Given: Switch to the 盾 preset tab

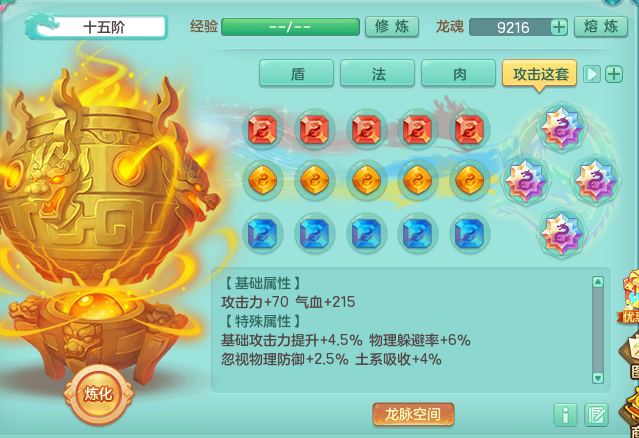Looking at the screenshot, I should 296,73.
